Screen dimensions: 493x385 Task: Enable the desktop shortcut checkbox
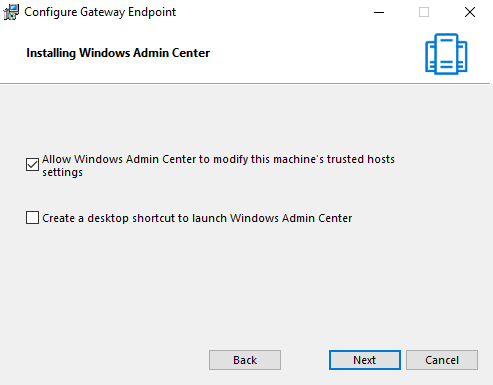click(32, 218)
